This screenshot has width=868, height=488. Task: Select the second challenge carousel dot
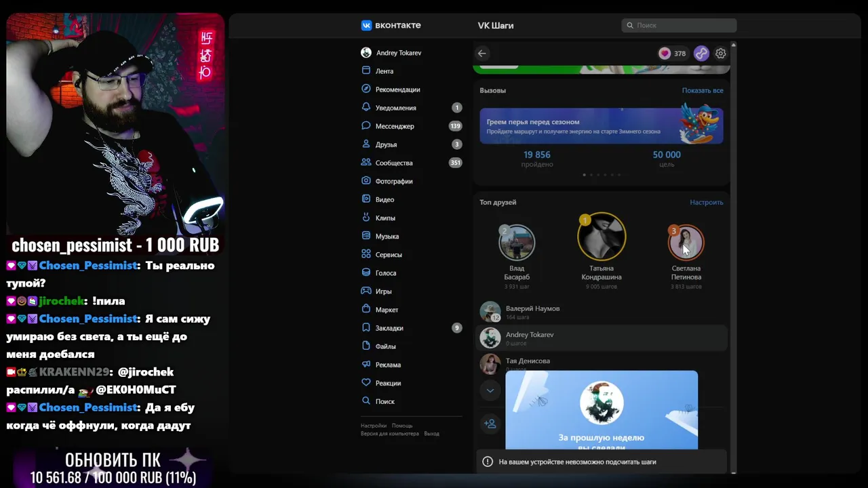click(x=591, y=175)
